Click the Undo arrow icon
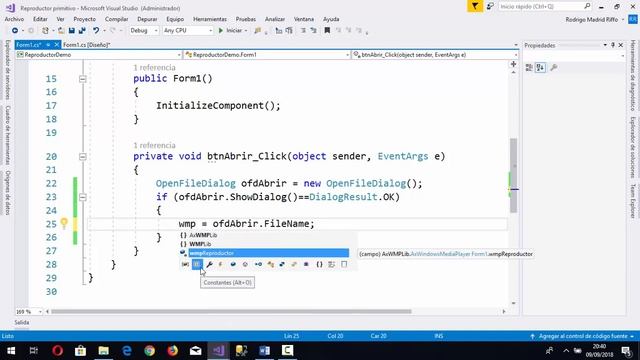640x360 pixels. coord(96,31)
